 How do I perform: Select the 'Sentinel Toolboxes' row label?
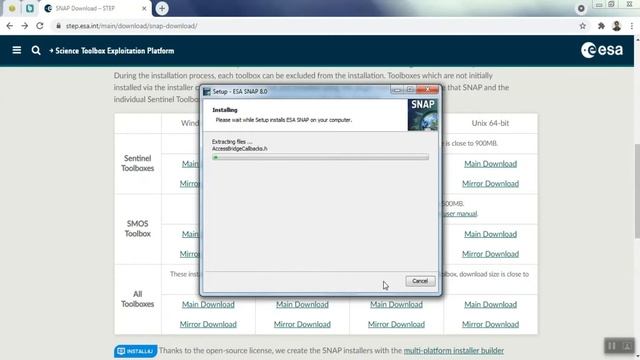pos(138,163)
